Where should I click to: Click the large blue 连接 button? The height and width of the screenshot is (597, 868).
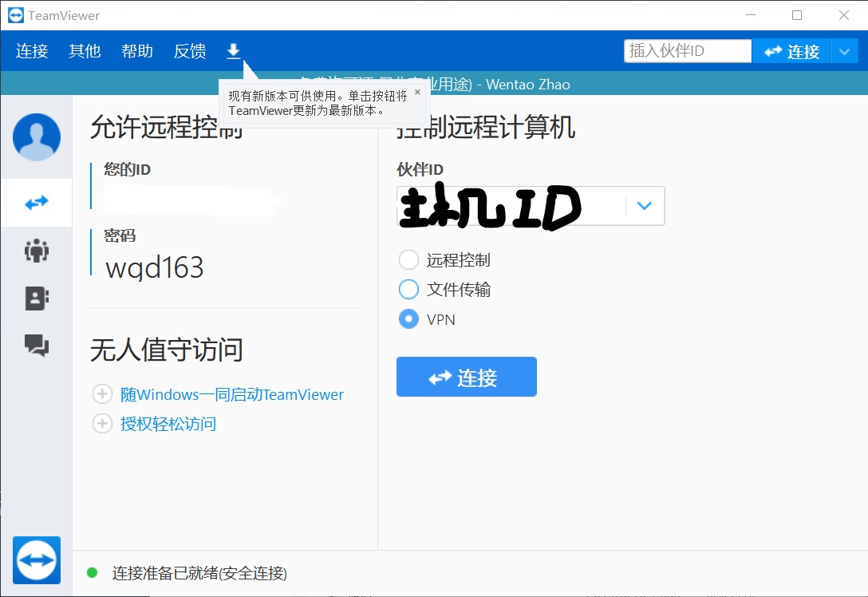click(467, 377)
